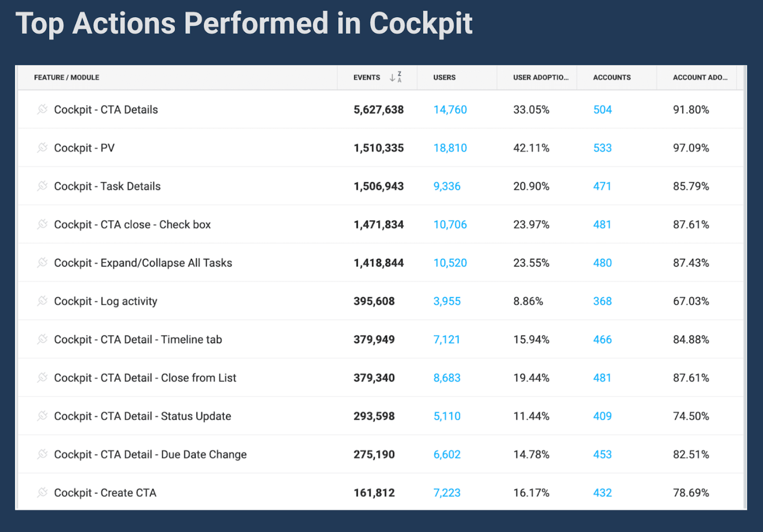Toggle the Events column sort arrow
The width and height of the screenshot is (763, 532).
pyautogui.click(x=395, y=77)
